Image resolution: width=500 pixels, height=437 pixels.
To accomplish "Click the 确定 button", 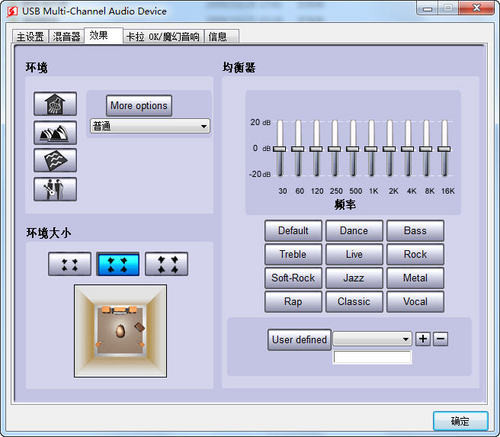I will coord(460,421).
